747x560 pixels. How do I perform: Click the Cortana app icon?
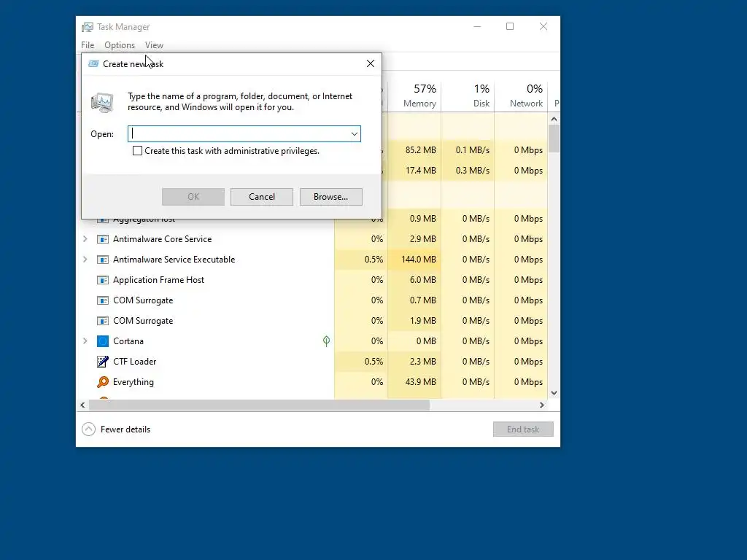pos(102,341)
